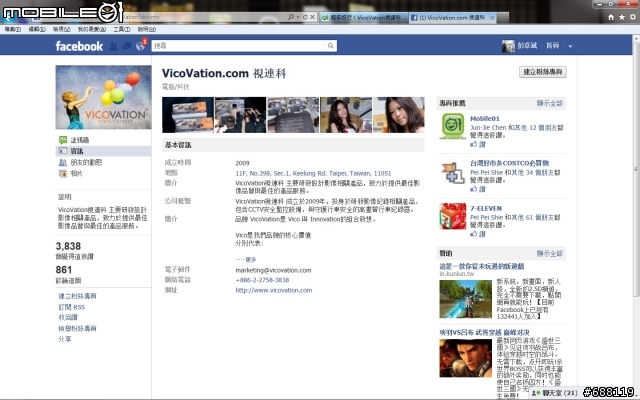640x400 pixels.
Task: Select the 資訊 info item in the sidebar
Action: [103, 151]
